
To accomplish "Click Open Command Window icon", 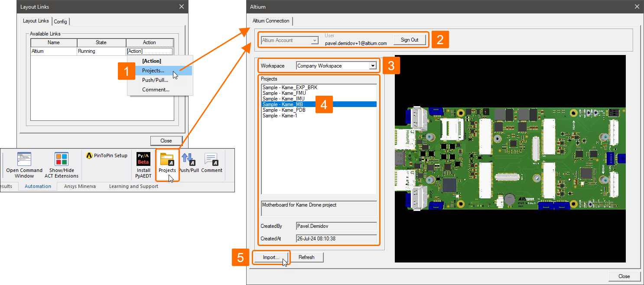I will tap(24, 165).
